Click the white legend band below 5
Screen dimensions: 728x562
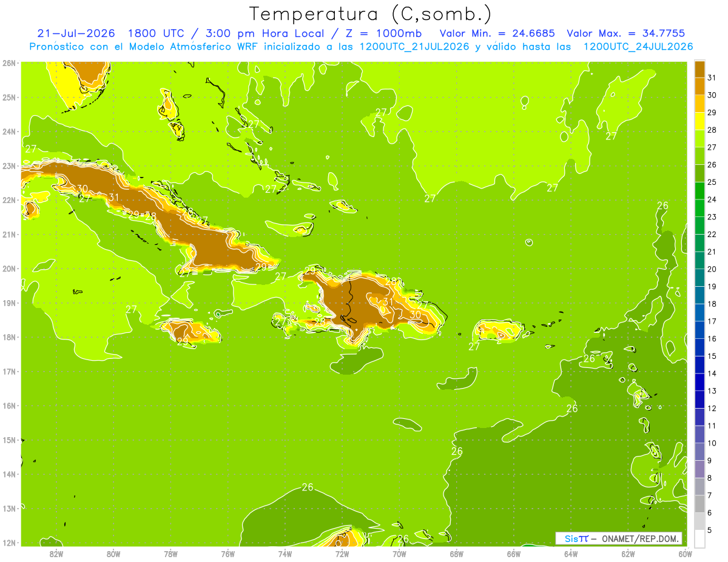pos(699,538)
